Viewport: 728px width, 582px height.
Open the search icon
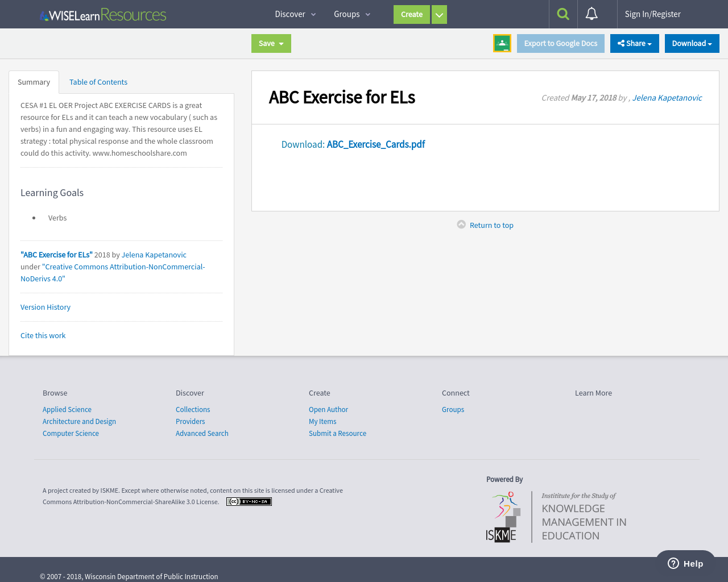click(562, 14)
